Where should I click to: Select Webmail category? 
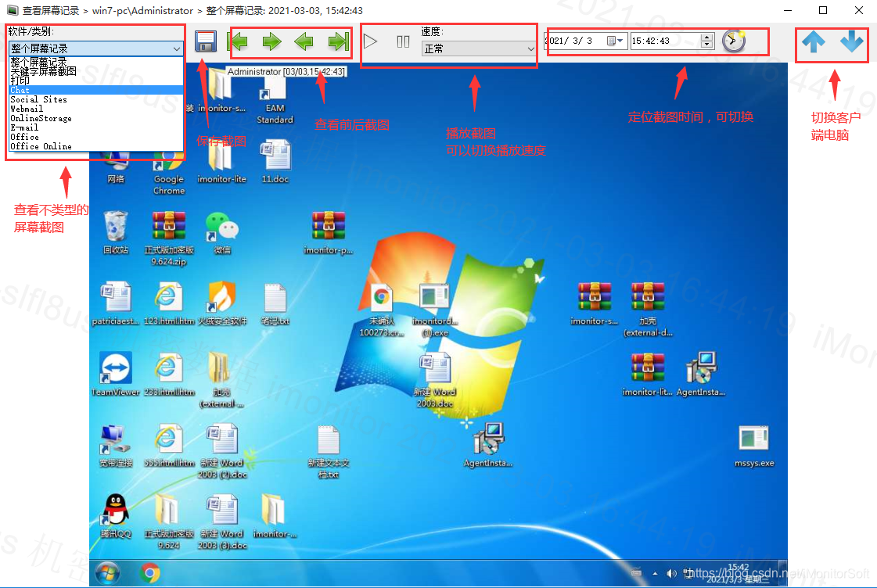[96, 109]
